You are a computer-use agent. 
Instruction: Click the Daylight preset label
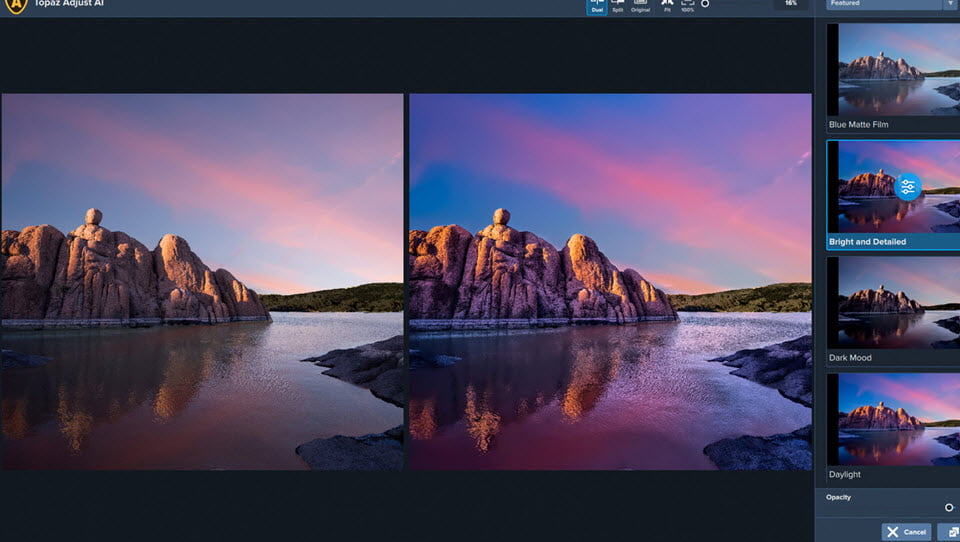click(844, 474)
